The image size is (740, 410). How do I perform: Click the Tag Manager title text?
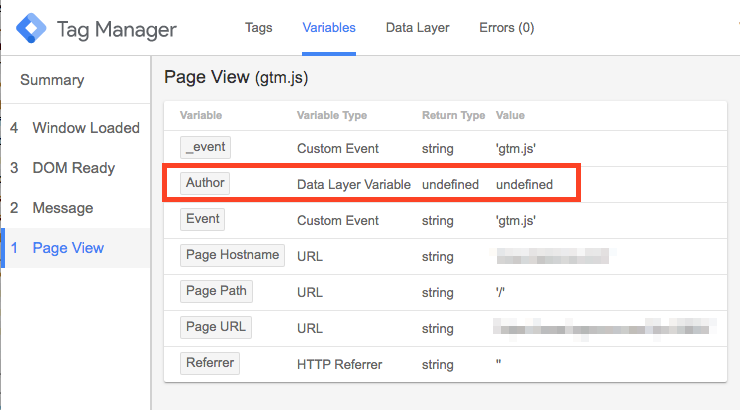coord(117,29)
